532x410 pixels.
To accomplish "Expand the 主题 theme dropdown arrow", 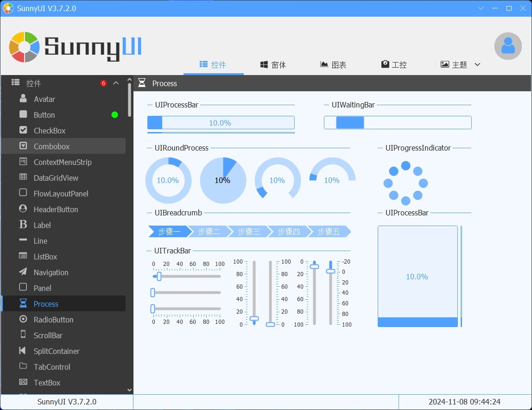I will 477,65.
